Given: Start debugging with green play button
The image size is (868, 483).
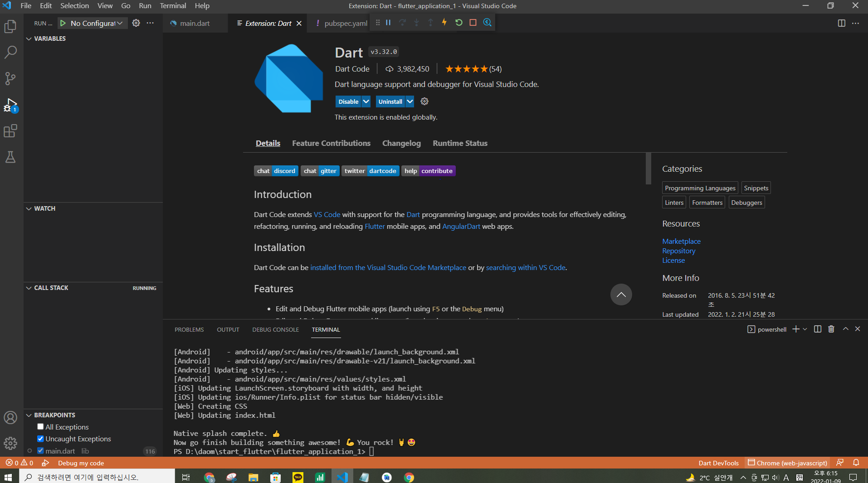Looking at the screenshot, I should 63,23.
